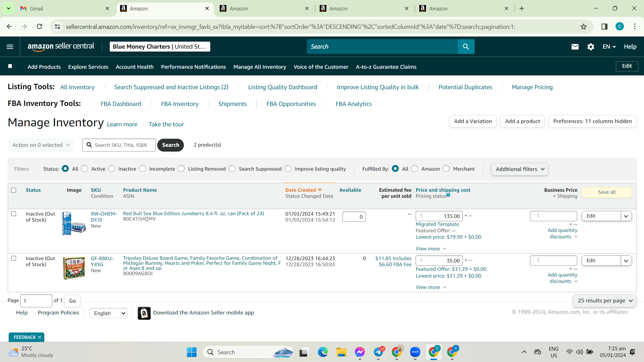
Task: Open the messages envelope icon
Action: pos(575,47)
